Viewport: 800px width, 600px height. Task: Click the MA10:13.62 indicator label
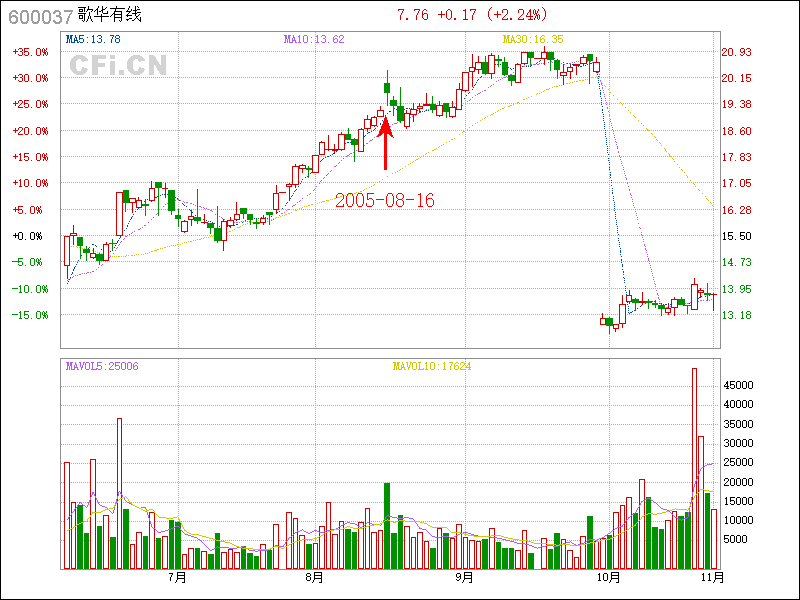(314, 39)
